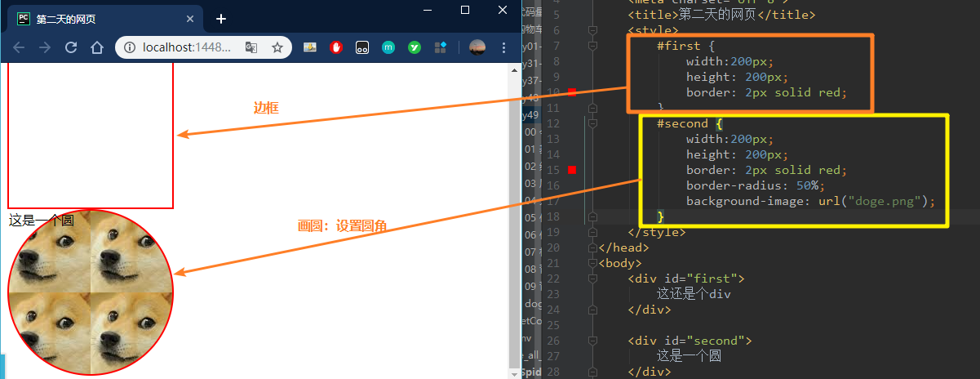Collapse the <body> fold marker
Screen dimensions: 980x379
592,263
